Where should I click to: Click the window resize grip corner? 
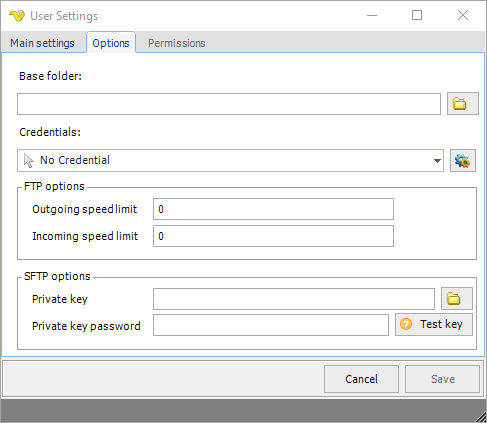coord(480,417)
